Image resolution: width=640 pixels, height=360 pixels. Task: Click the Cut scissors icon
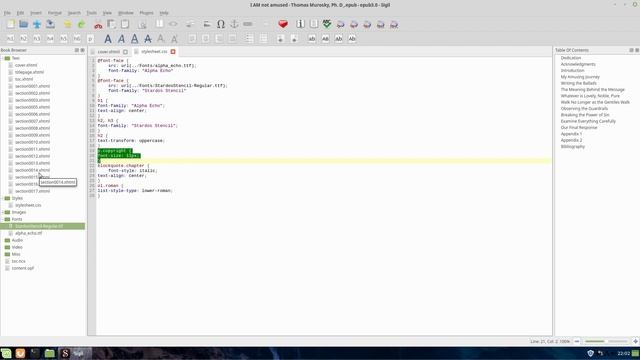98,24
